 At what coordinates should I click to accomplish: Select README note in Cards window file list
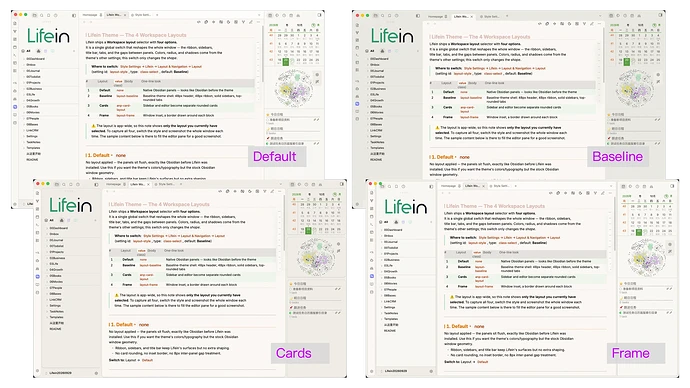pos(55,329)
